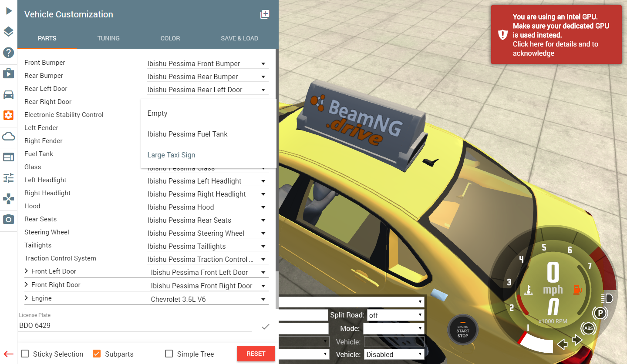627x364 pixels.
Task: Open the Front Bumper part dropdown
Action: pyautogui.click(x=207, y=63)
